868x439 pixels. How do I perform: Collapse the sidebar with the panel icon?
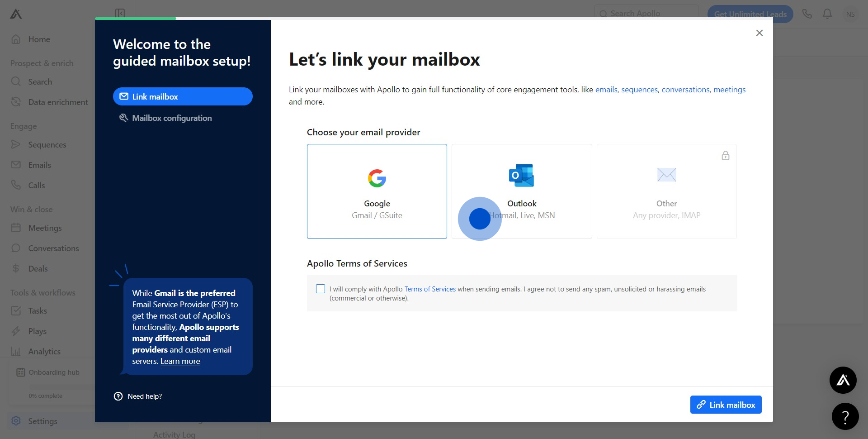[x=120, y=13]
